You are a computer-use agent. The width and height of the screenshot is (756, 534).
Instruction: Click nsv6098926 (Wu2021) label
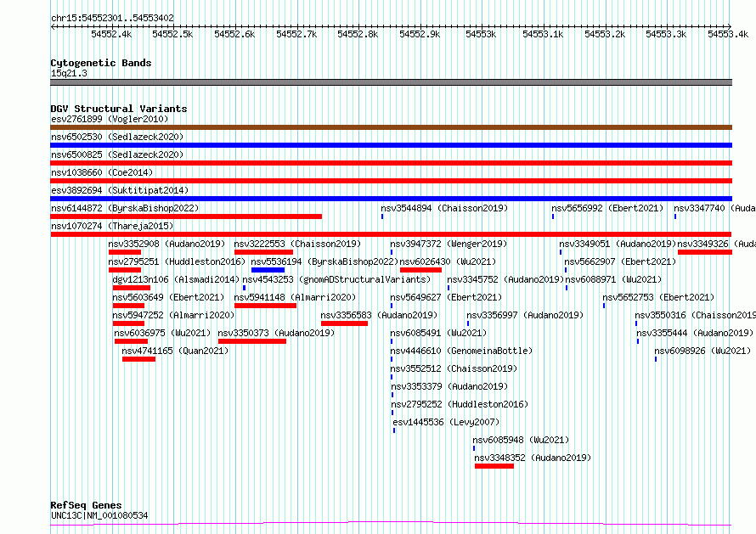[702, 351]
